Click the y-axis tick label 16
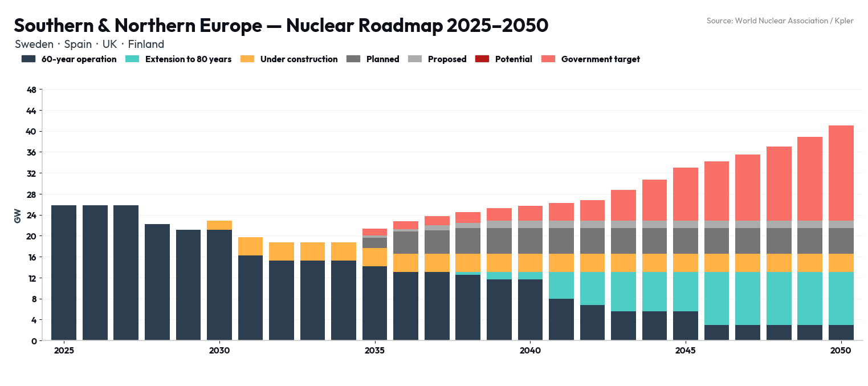The image size is (868, 386). (31, 257)
